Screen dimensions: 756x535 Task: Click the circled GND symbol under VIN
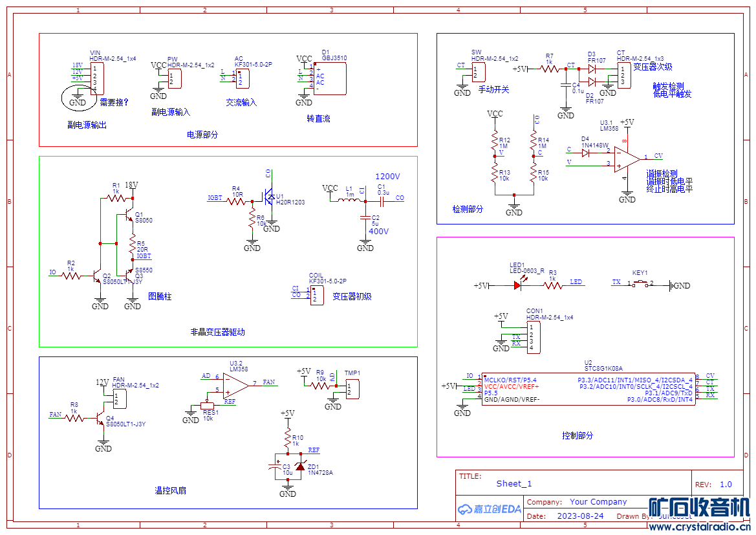[78, 98]
